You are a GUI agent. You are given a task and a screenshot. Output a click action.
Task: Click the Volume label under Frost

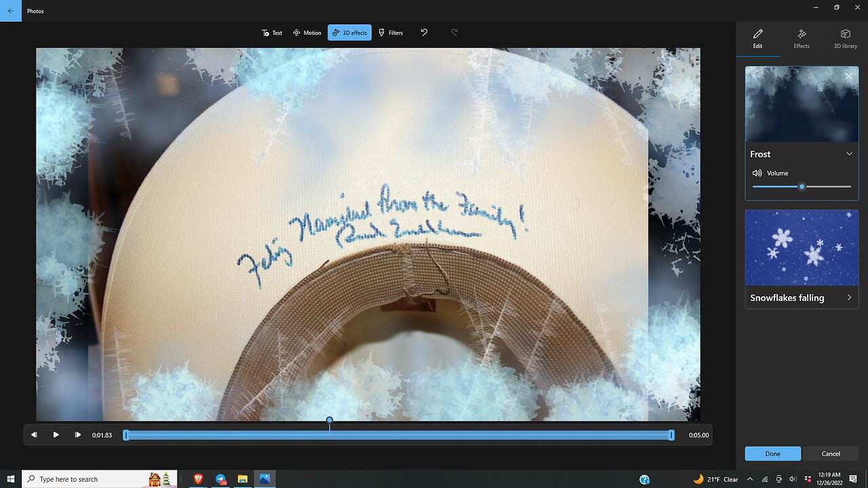pos(778,174)
